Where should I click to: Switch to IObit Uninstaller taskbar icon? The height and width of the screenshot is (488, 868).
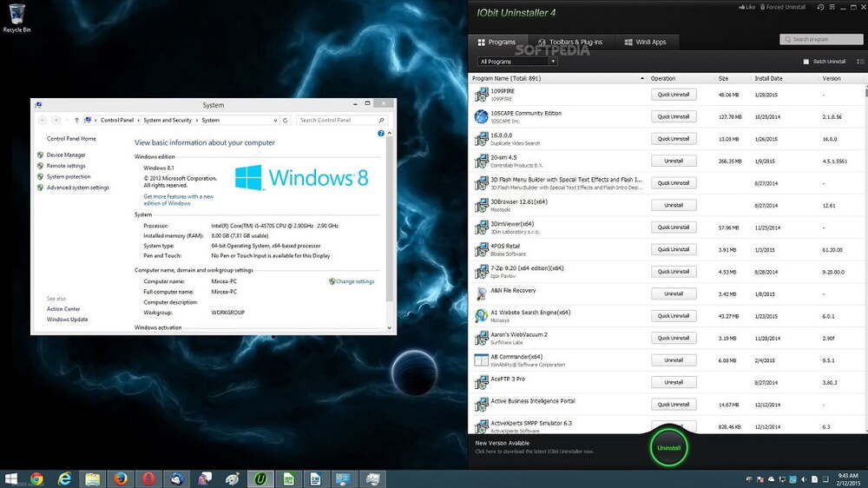[x=260, y=479]
